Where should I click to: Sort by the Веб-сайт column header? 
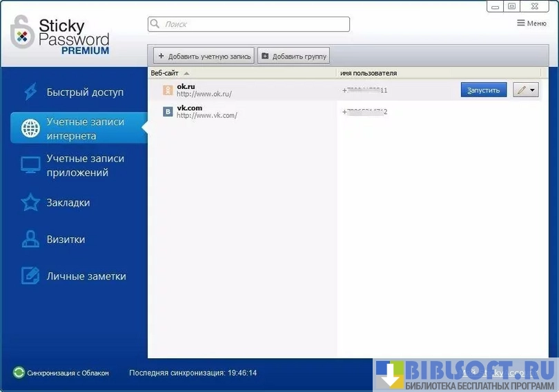point(166,73)
